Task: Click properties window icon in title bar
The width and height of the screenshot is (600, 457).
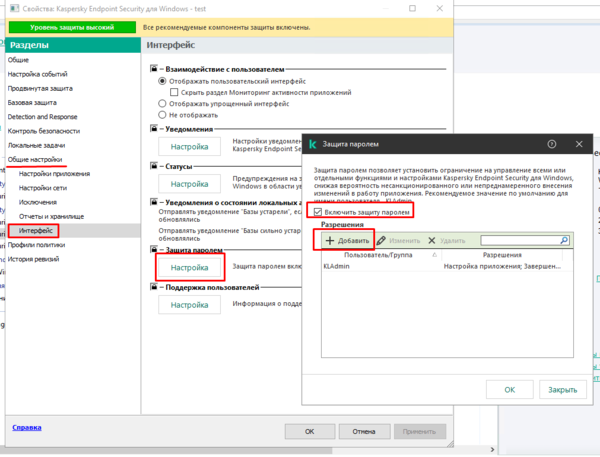Action: 15,8
